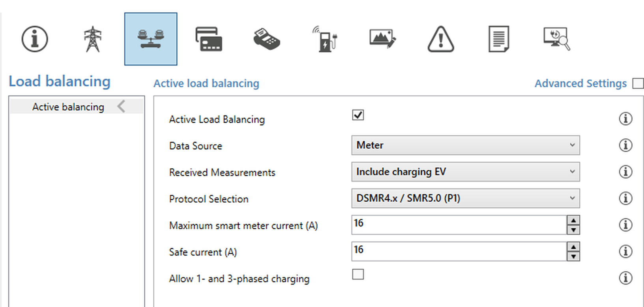Select Active balancing in the side list
Viewport: 644px width, 307px height.
[x=68, y=107]
